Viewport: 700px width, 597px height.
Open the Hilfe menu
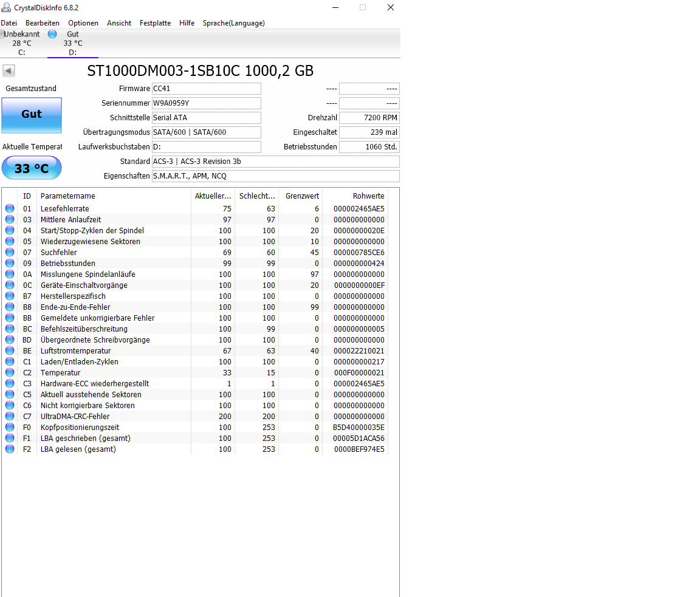coord(187,23)
